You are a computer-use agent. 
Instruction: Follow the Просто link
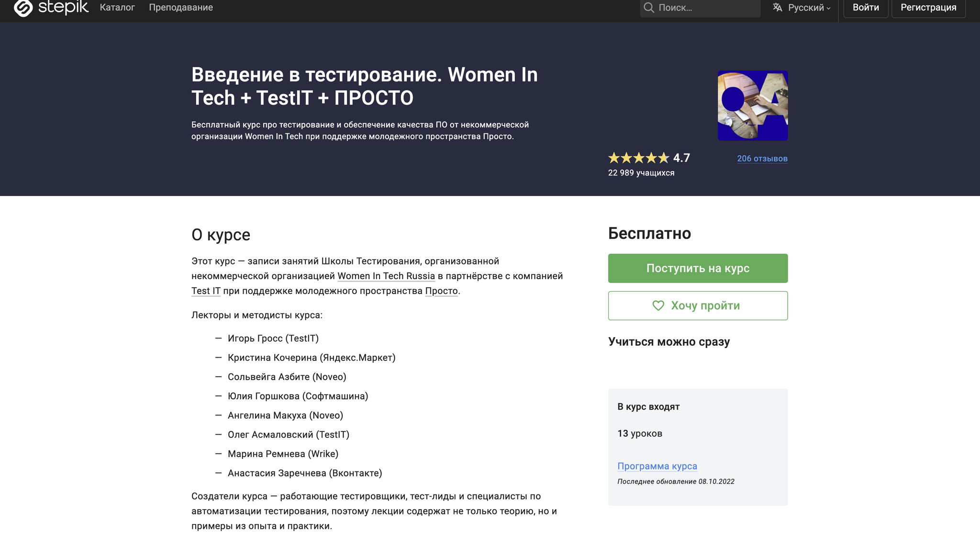pos(441,291)
